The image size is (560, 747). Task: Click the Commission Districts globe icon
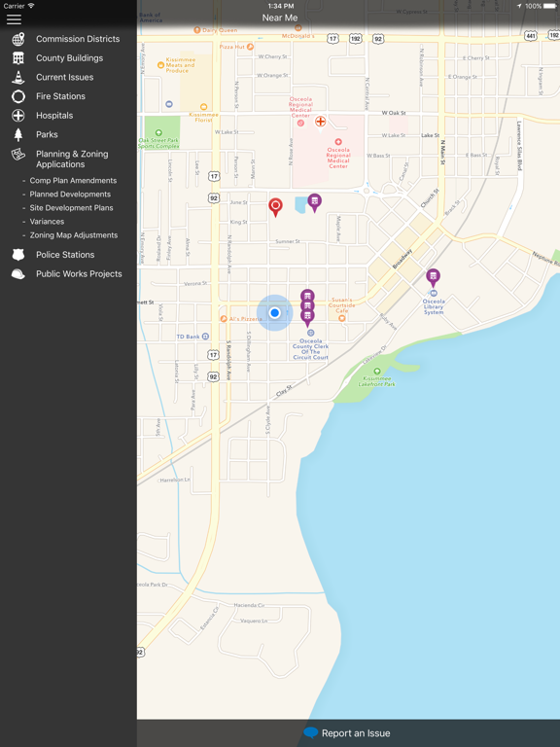tap(18, 39)
